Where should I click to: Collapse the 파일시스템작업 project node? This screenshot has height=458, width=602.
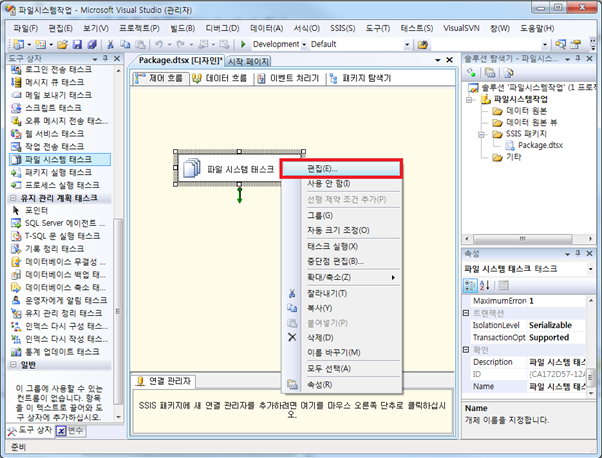(x=469, y=100)
